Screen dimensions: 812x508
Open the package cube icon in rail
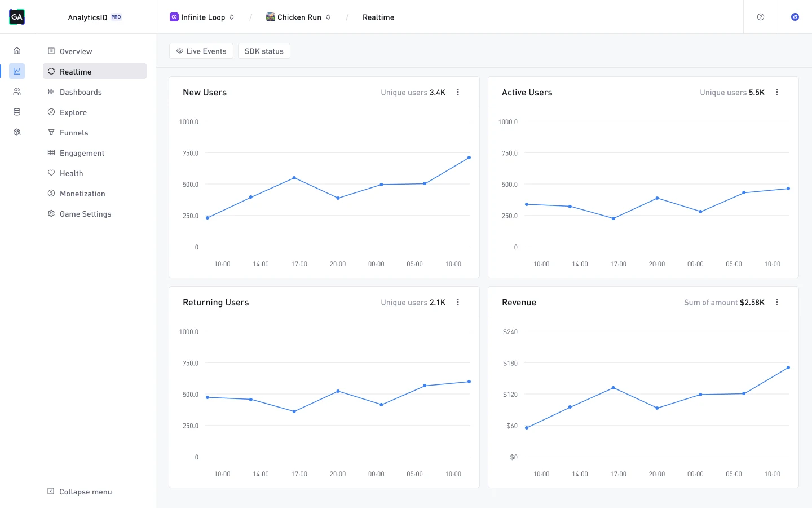17,132
